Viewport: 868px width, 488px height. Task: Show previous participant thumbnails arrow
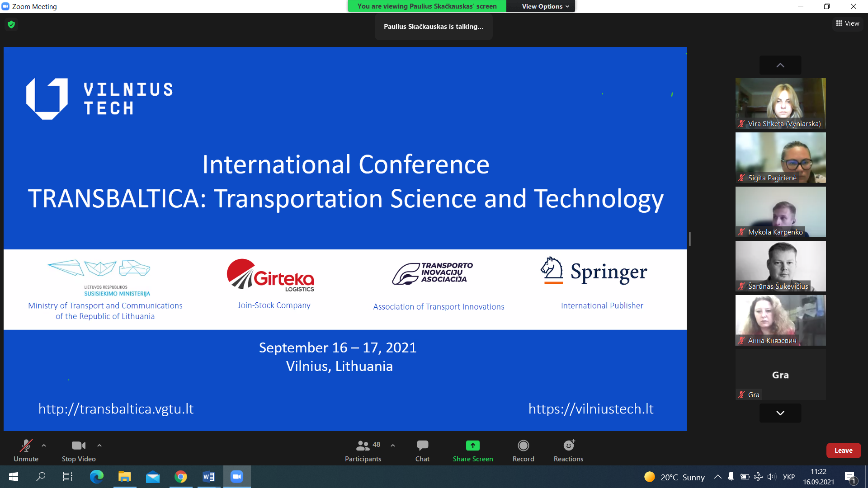pyautogui.click(x=780, y=66)
